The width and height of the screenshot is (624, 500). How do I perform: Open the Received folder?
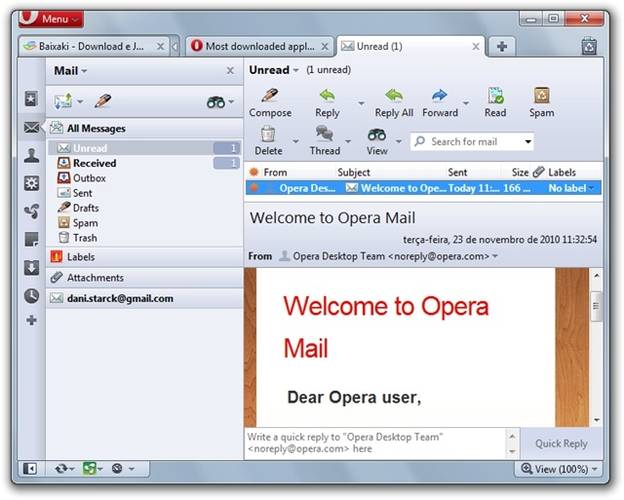[145, 163]
